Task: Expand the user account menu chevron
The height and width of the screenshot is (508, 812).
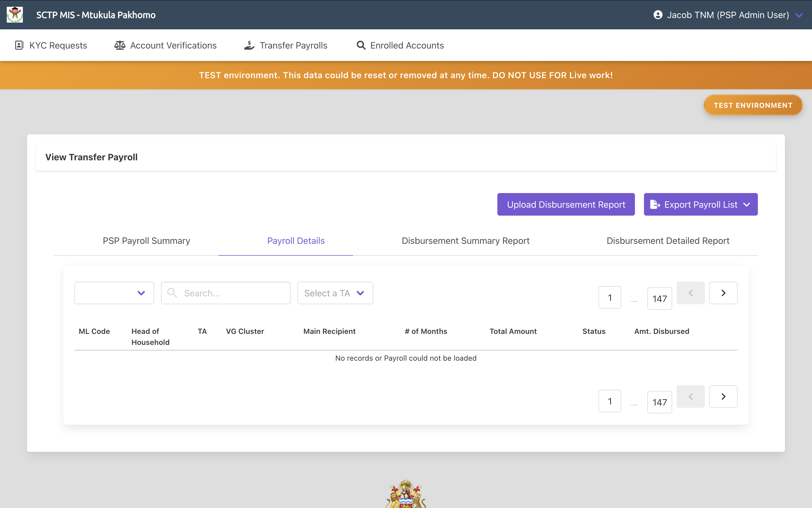Action: point(799,15)
